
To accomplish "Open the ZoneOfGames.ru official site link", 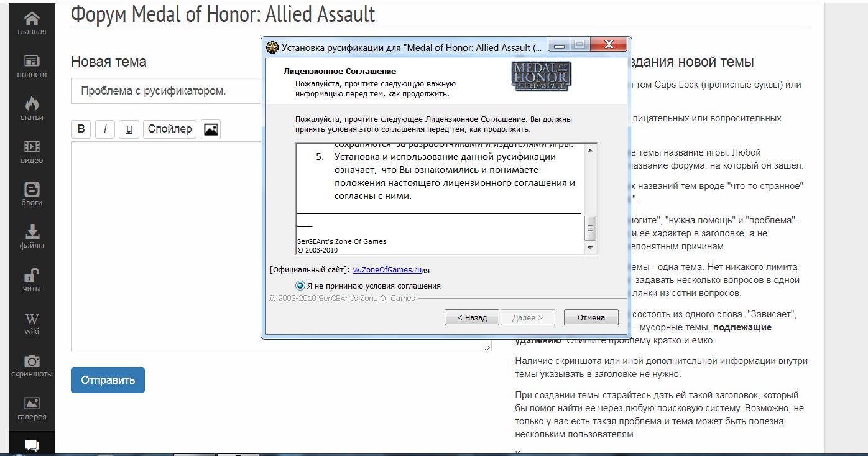I will pos(388,270).
